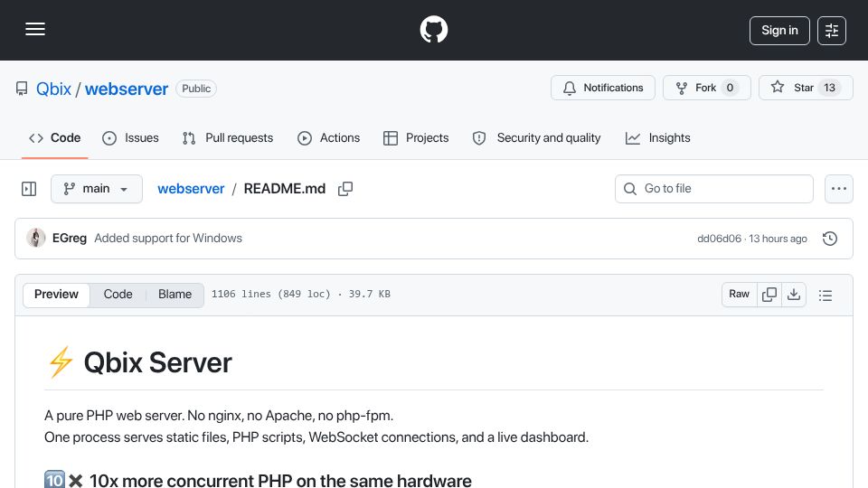
Task: Download the raw README file
Action: (x=794, y=295)
